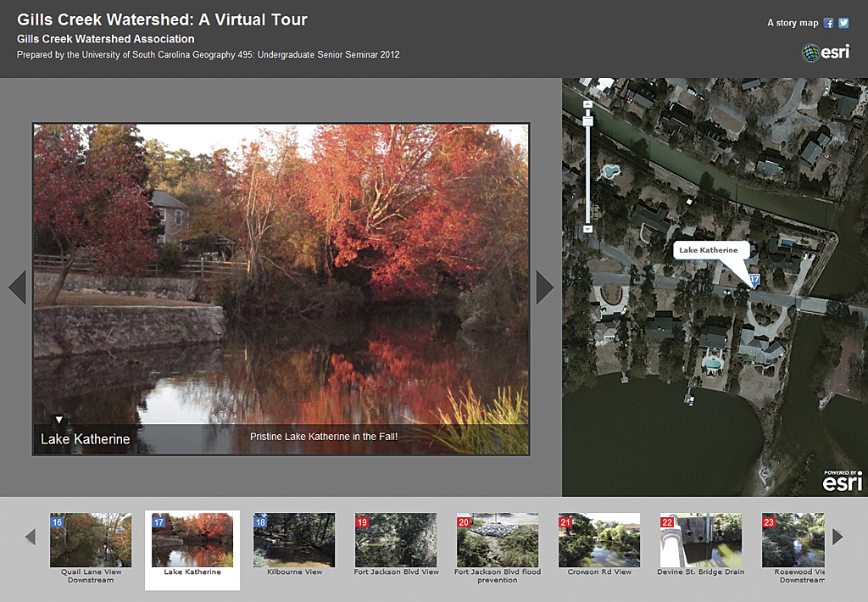
Task: Open thumbnail 21 Crowson Rd View
Action: point(599,540)
